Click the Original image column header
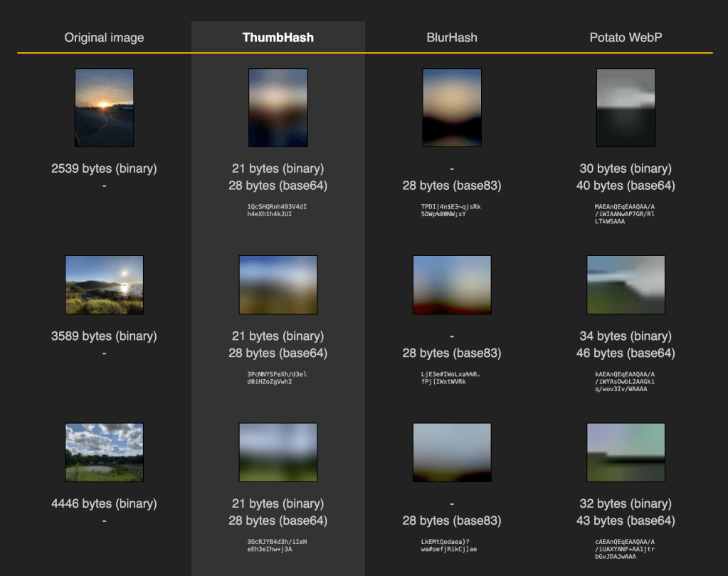The image size is (728, 576). click(104, 37)
